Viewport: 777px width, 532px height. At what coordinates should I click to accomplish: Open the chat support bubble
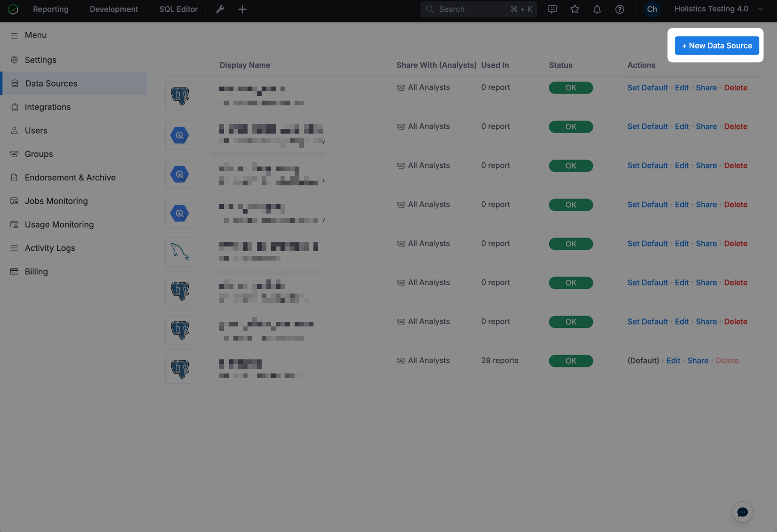point(742,512)
